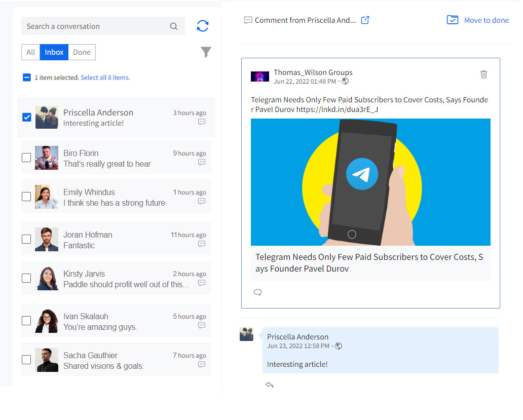Click the Move to done folder icon
This screenshot has height=420, width=523.
[452, 20]
